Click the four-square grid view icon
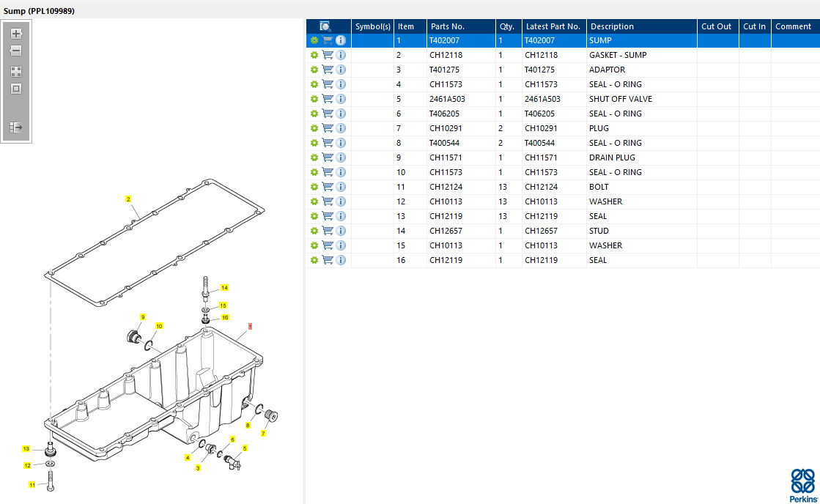The height and width of the screenshot is (504, 820). 16,72
